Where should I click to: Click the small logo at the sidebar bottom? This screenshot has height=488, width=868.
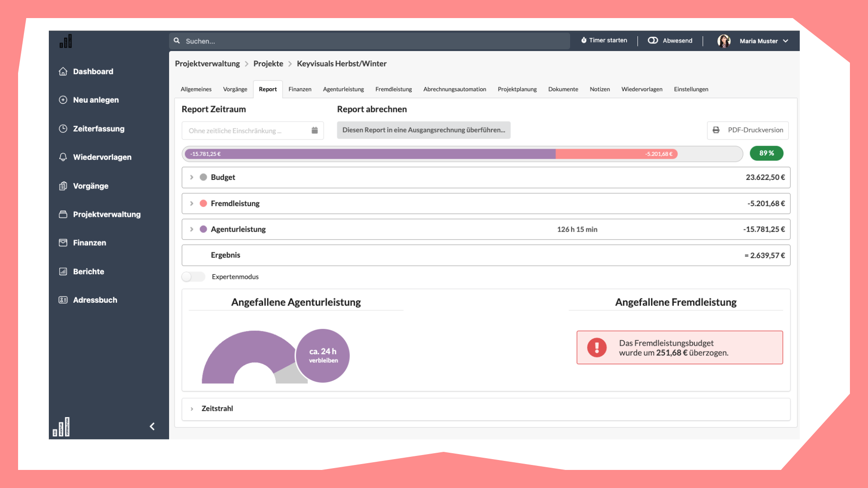61,427
